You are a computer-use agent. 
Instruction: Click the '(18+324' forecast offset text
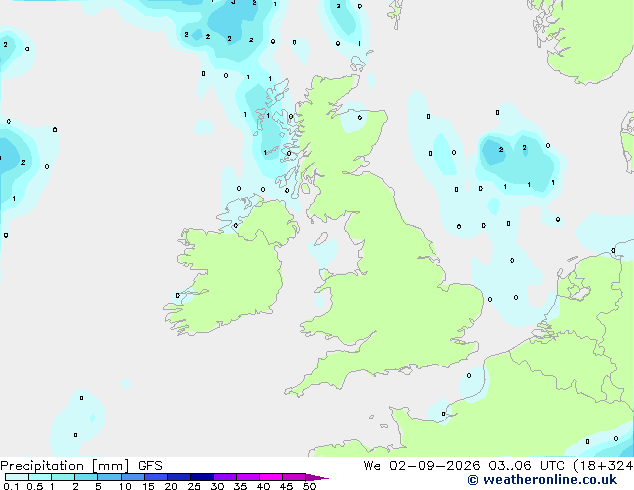click(603, 466)
